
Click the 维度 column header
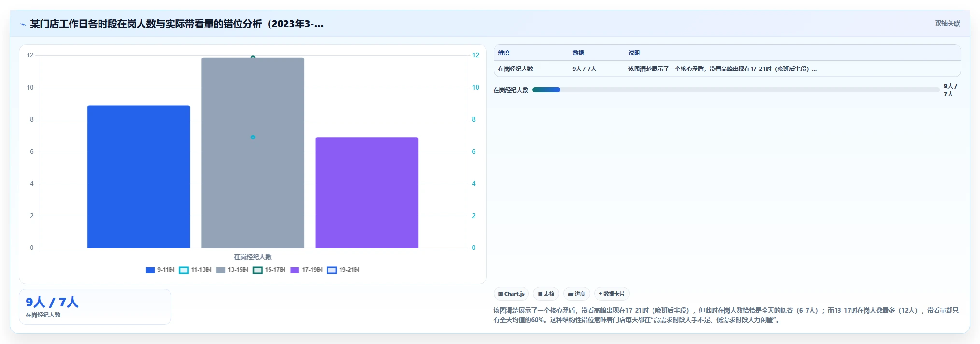pyautogui.click(x=504, y=53)
